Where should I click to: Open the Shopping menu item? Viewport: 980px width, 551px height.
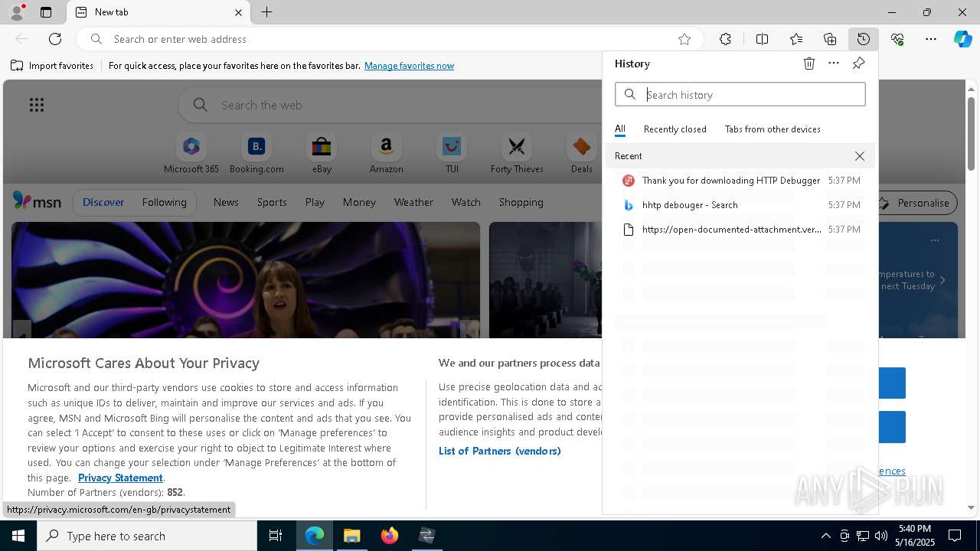coord(521,202)
